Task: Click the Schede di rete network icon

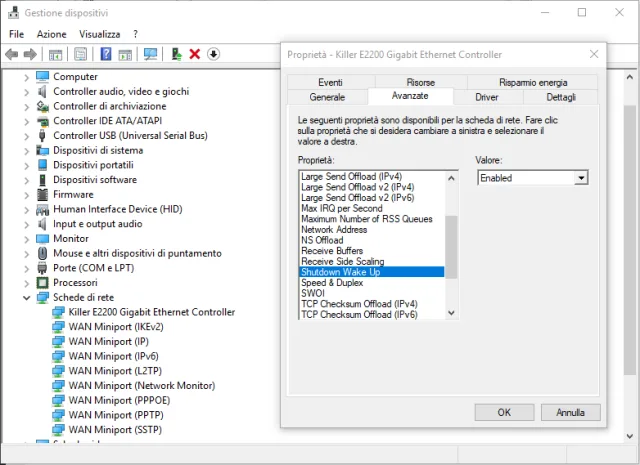Action: (42, 297)
